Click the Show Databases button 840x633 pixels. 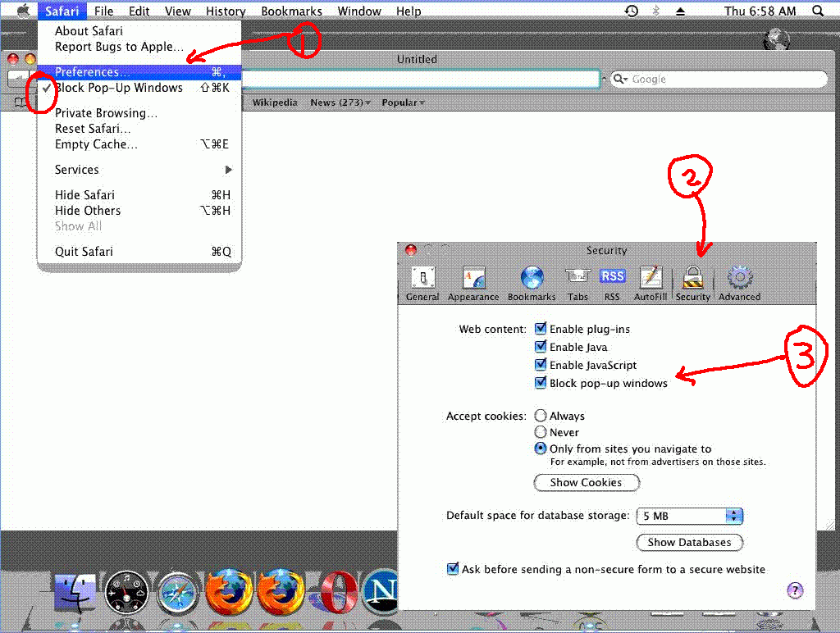coord(689,543)
